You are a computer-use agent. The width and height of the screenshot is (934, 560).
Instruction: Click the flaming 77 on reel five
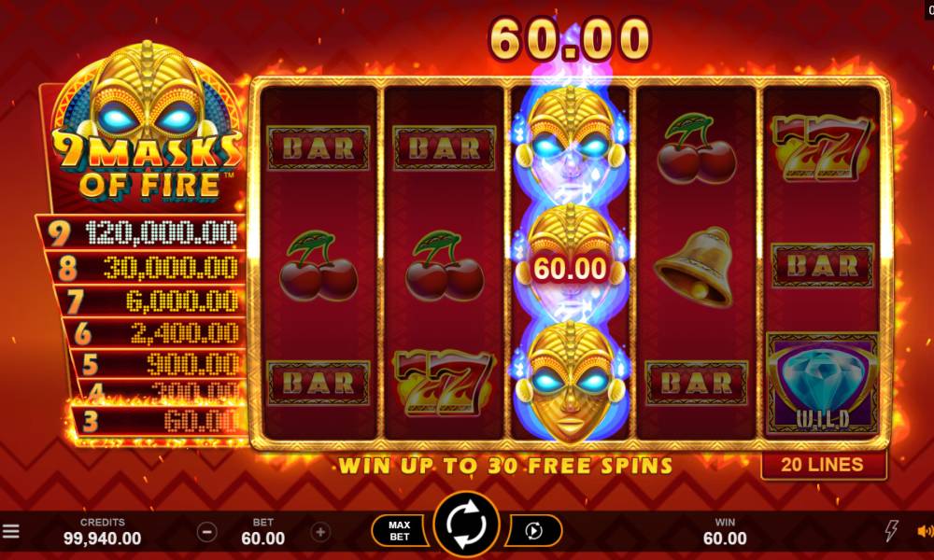(x=822, y=148)
